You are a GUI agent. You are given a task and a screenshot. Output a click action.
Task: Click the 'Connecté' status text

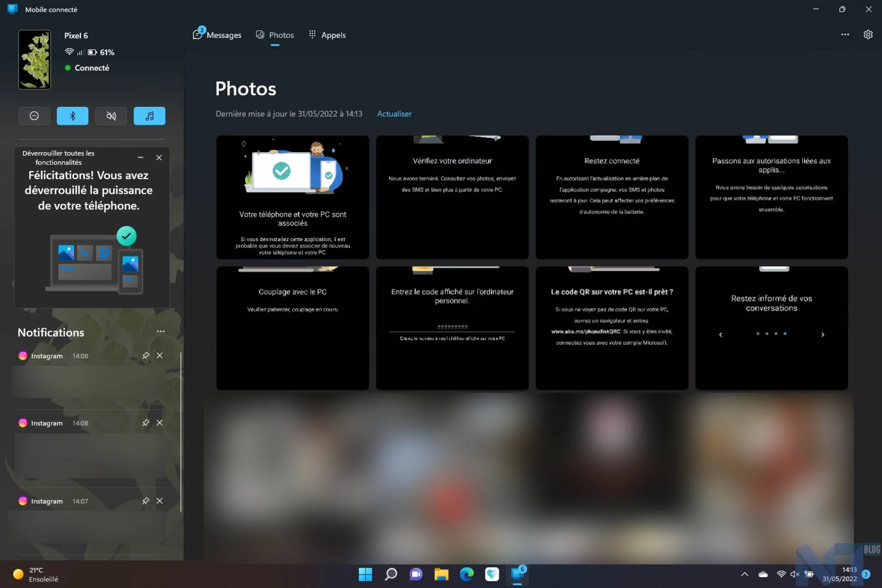coord(92,68)
